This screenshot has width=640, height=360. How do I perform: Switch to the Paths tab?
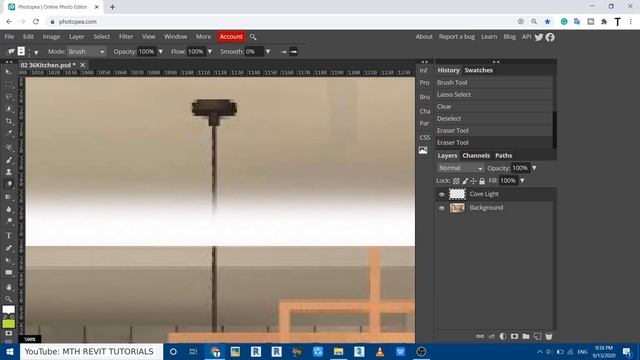tap(503, 156)
